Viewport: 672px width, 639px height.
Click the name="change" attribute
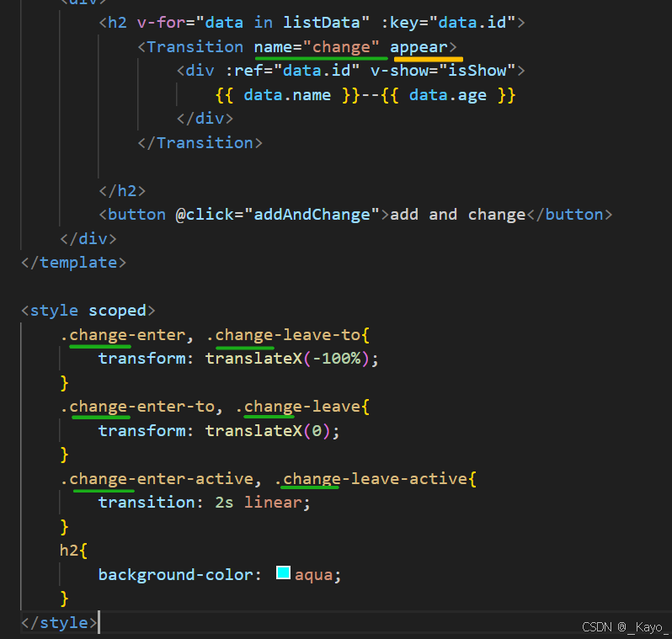pos(317,47)
